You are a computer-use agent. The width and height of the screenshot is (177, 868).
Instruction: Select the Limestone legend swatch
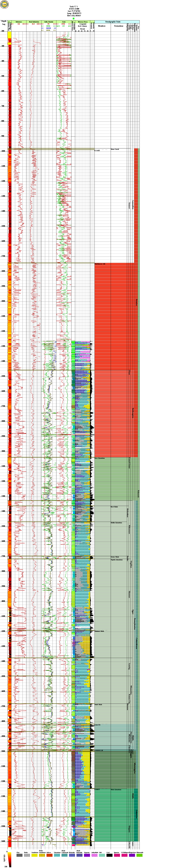point(57,856)
